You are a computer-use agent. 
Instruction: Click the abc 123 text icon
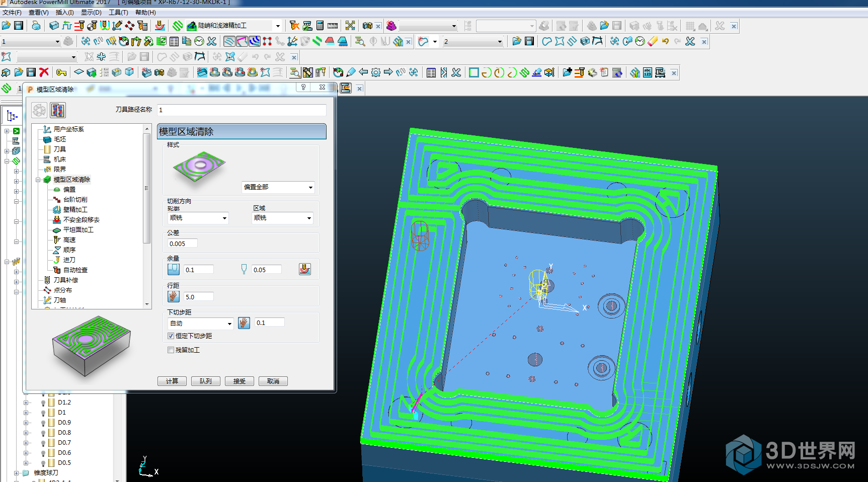pyautogui.click(x=648, y=72)
